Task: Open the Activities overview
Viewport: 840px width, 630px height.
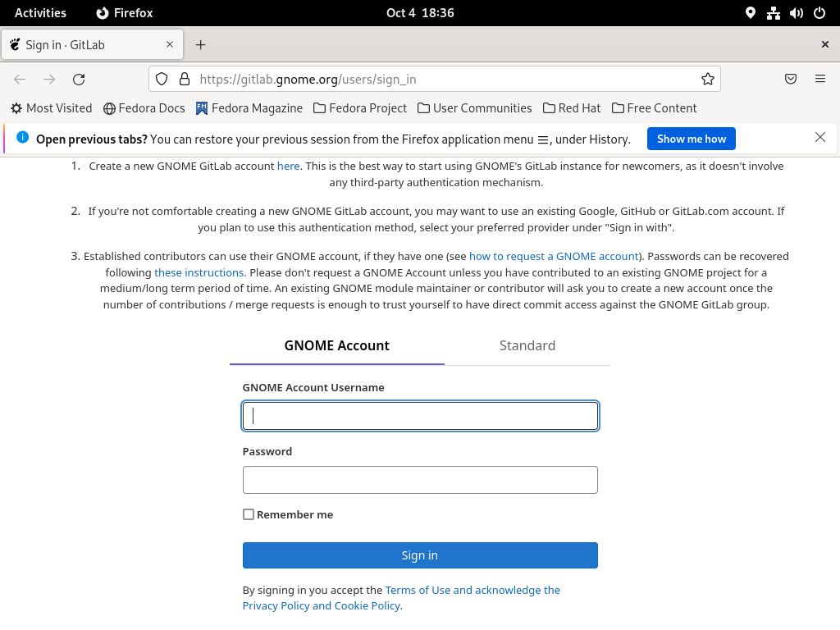Action: pyautogui.click(x=41, y=13)
